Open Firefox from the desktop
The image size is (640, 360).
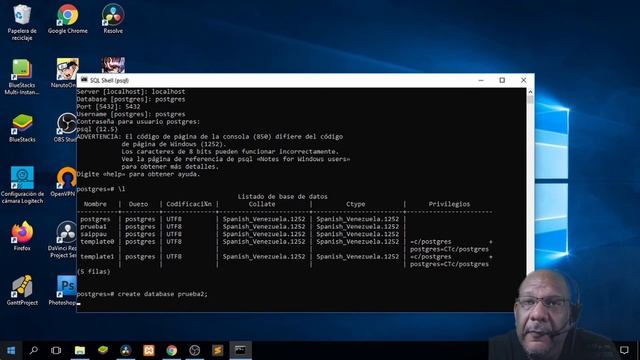click(x=22, y=236)
